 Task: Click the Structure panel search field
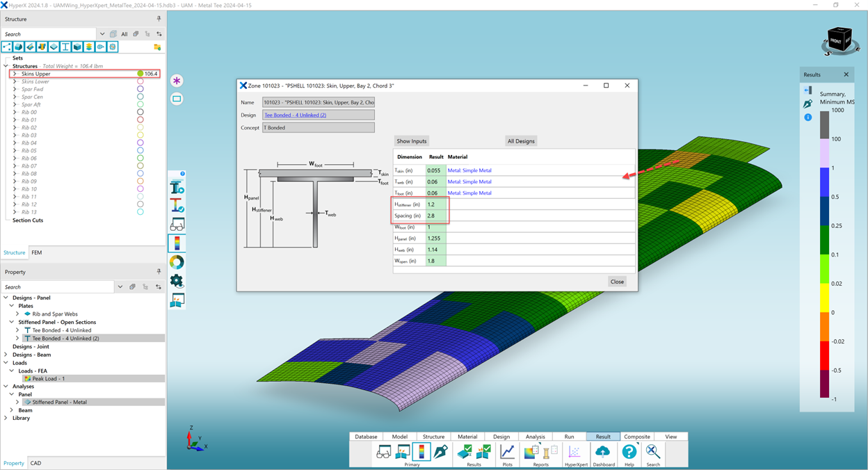49,34
